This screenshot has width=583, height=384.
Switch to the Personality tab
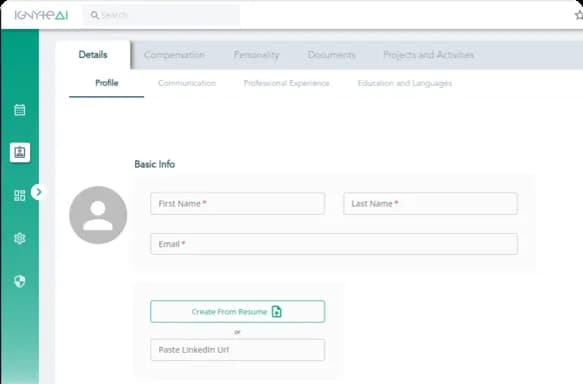[257, 55]
